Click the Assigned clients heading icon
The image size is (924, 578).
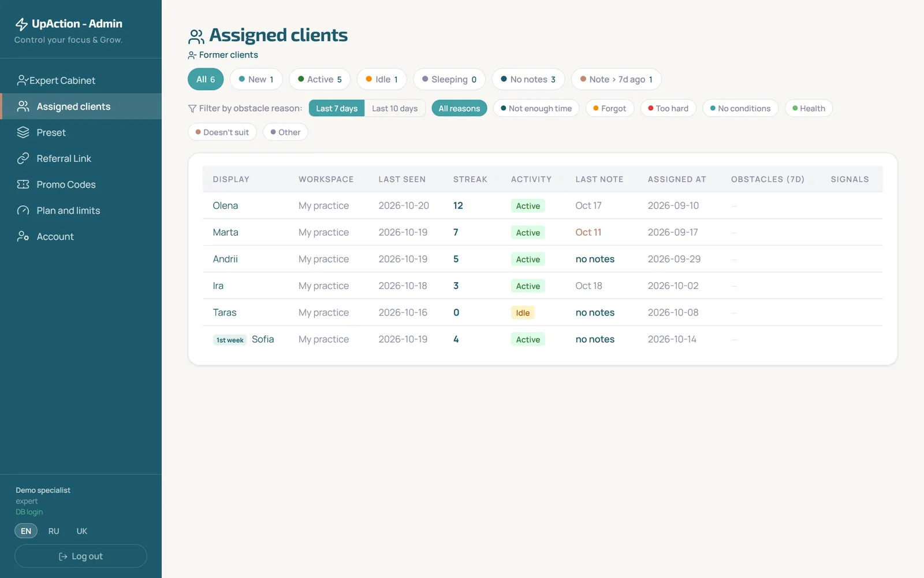tap(196, 36)
